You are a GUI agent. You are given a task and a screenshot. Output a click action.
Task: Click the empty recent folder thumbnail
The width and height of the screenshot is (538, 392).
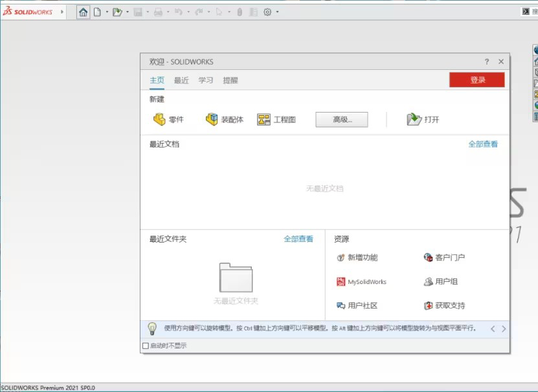(236, 277)
